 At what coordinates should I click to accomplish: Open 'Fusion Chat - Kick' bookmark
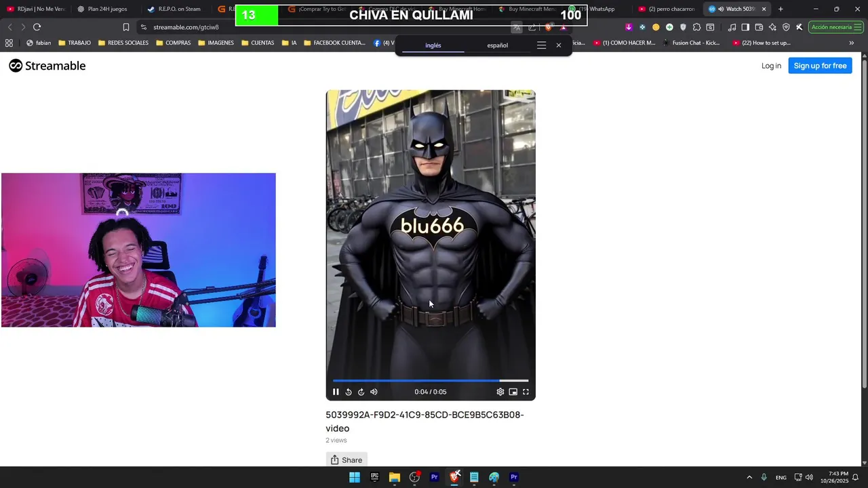pyautogui.click(x=691, y=43)
